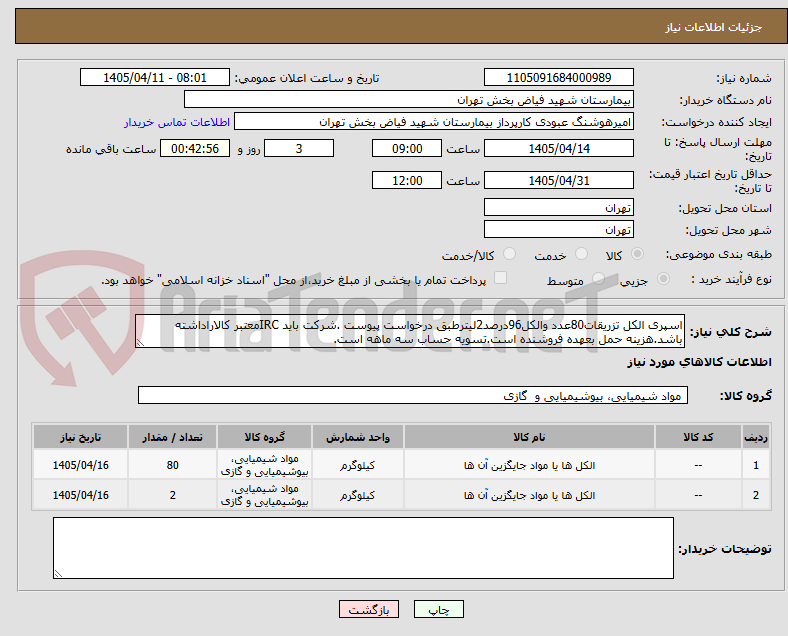This screenshot has height=636, width=788.
Task: Click the remaining time field 00:42:56
Action: click(195, 148)
